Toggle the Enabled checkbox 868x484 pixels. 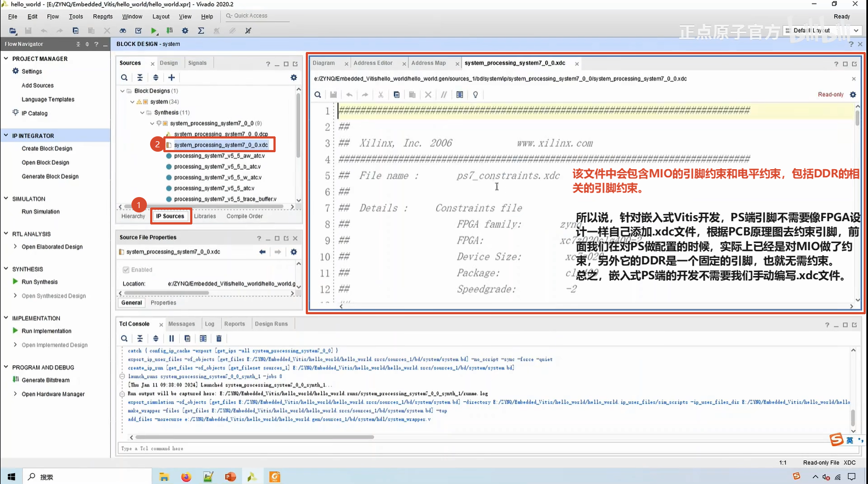(126, 270)
